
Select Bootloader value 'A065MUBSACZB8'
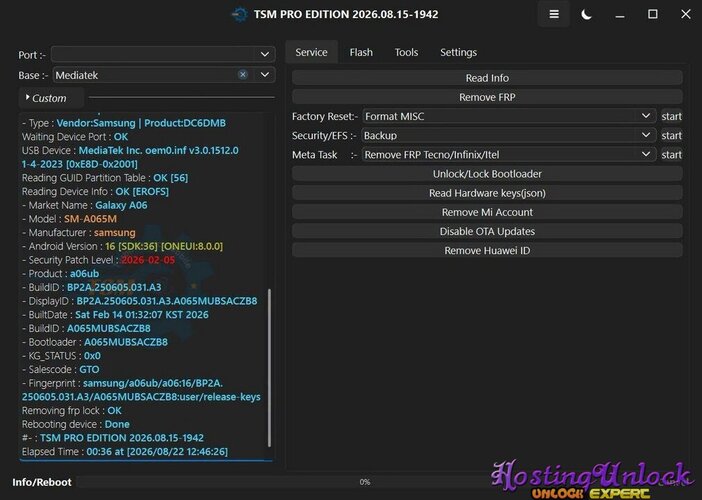click(126, 342)
